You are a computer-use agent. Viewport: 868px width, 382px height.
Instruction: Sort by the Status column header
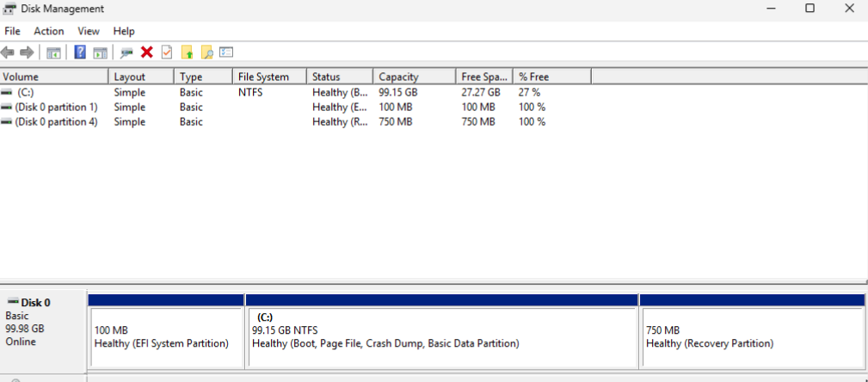pyautogui.click(x=339, y=77)
